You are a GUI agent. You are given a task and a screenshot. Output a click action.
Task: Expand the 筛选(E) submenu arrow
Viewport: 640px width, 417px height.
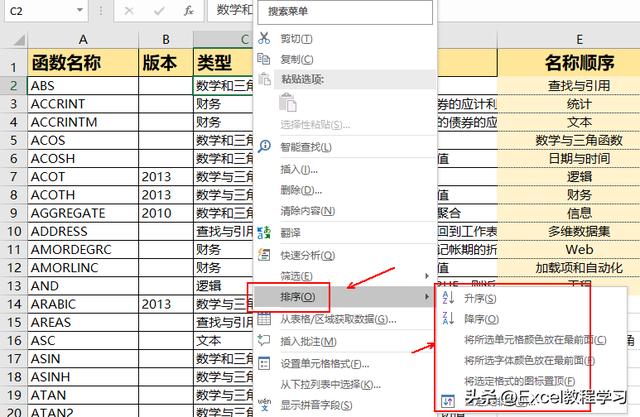(427, 276)
